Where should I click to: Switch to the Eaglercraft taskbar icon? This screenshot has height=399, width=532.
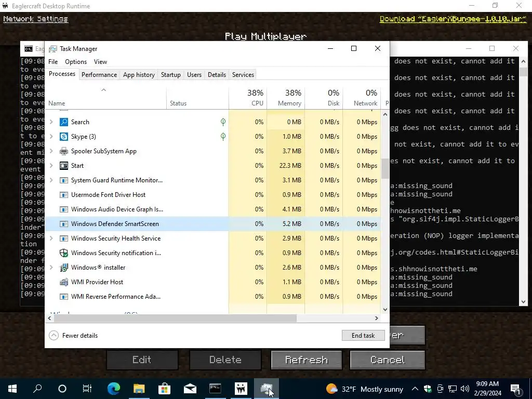(241, 389)
